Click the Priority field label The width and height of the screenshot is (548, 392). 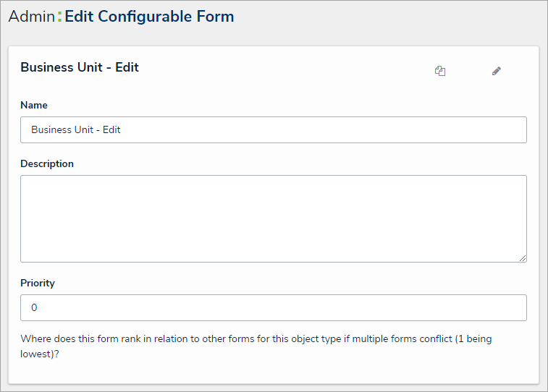pyautogui.click(x=38, y=283)
